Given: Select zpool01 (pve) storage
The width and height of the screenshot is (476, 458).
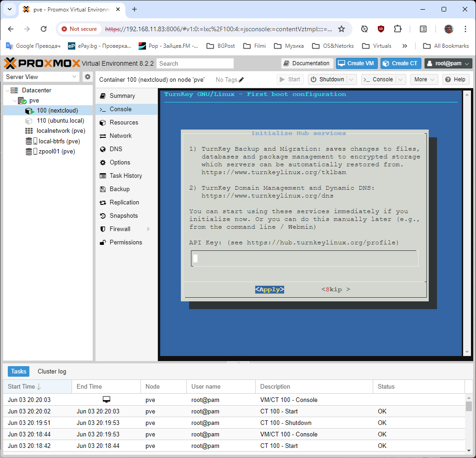Looking at the screenshot, I should [x=48, y=151].
